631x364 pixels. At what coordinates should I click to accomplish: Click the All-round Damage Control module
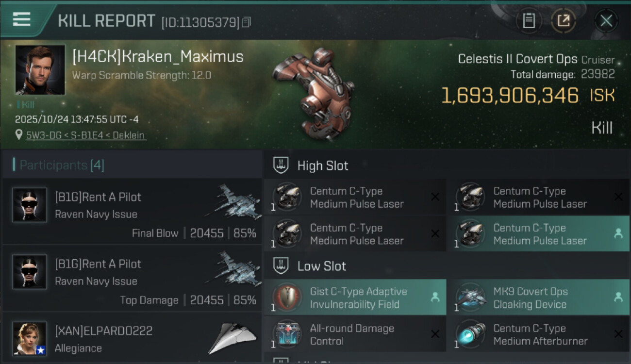coord(355,334)
